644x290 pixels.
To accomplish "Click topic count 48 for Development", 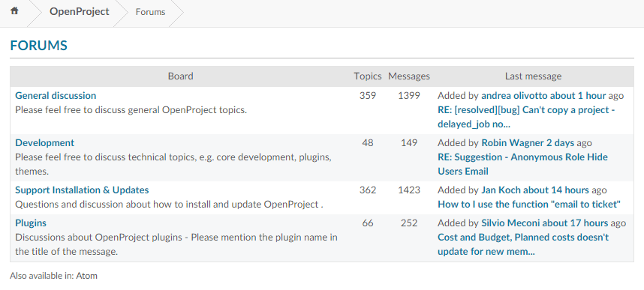I will click(x=368, y=142).
